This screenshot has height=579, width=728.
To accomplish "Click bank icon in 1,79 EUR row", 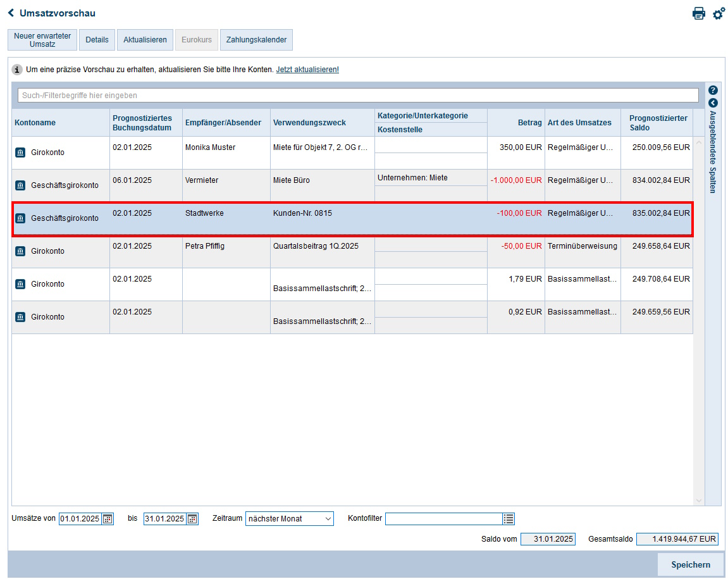I will tap(20, 284).
